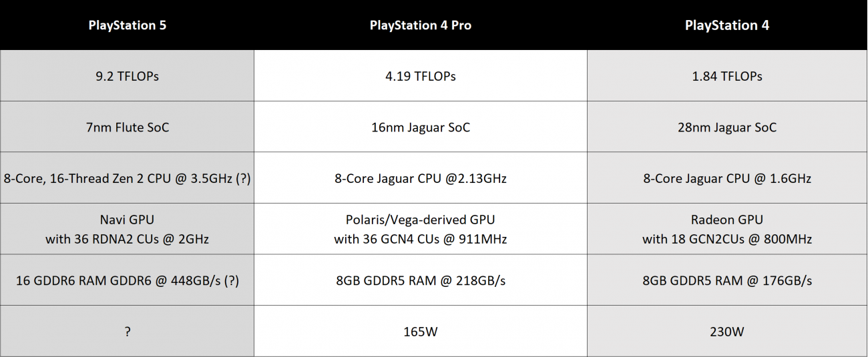Select the Polaris/Vega-derived GPU cell
The height and width of the screenshot is (357, 868).
pos(421,229)
